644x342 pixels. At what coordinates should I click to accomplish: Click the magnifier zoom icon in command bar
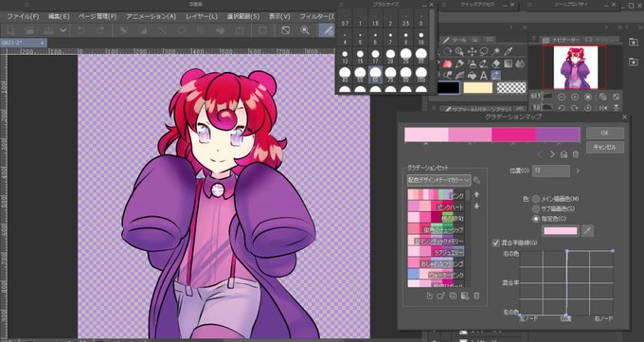305,30
